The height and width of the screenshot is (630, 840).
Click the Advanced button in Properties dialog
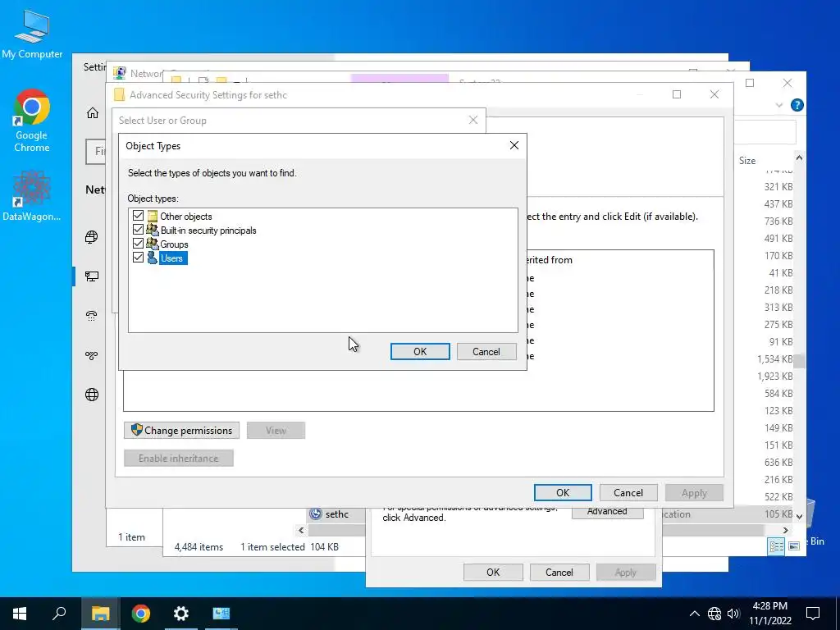[607, 512]
